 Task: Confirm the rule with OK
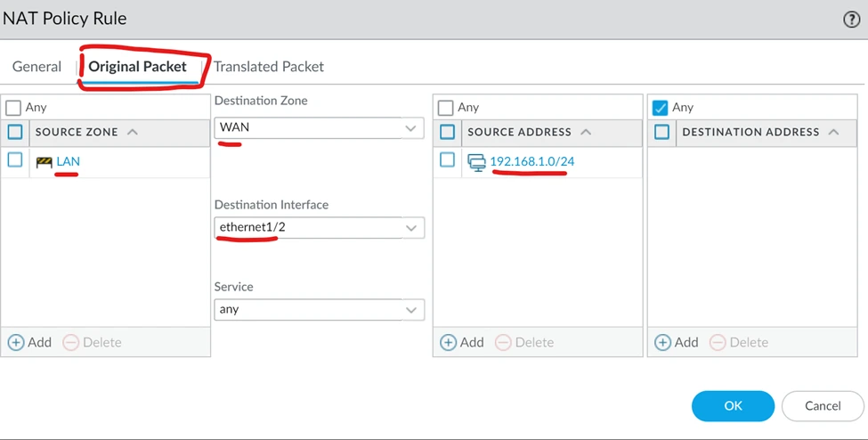click(x=732, y=405)
